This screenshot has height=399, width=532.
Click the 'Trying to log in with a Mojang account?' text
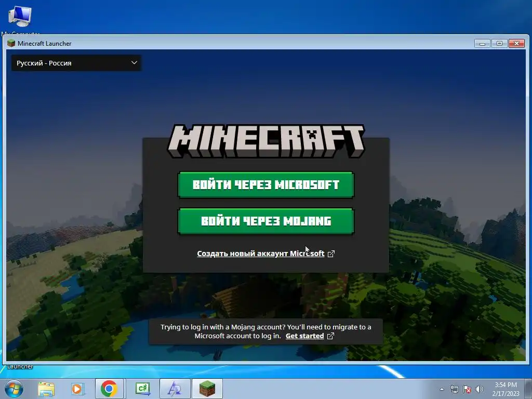(x=223, y=327)
